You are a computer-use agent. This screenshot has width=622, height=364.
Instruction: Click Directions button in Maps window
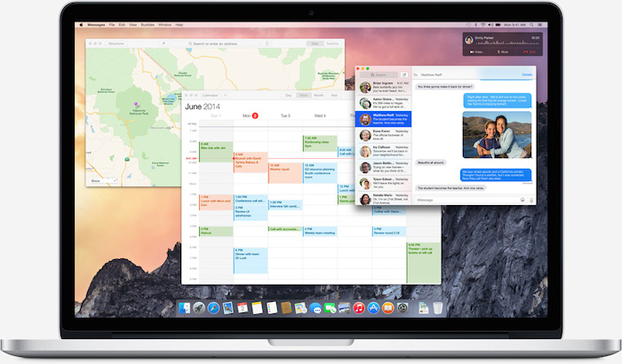[116, 44]
